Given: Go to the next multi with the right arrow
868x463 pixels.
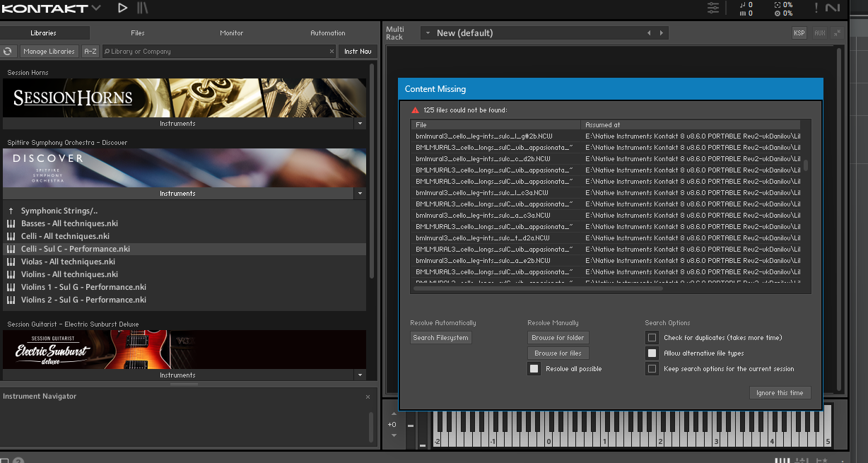Looking at the screenshot, I should point(662,33).
